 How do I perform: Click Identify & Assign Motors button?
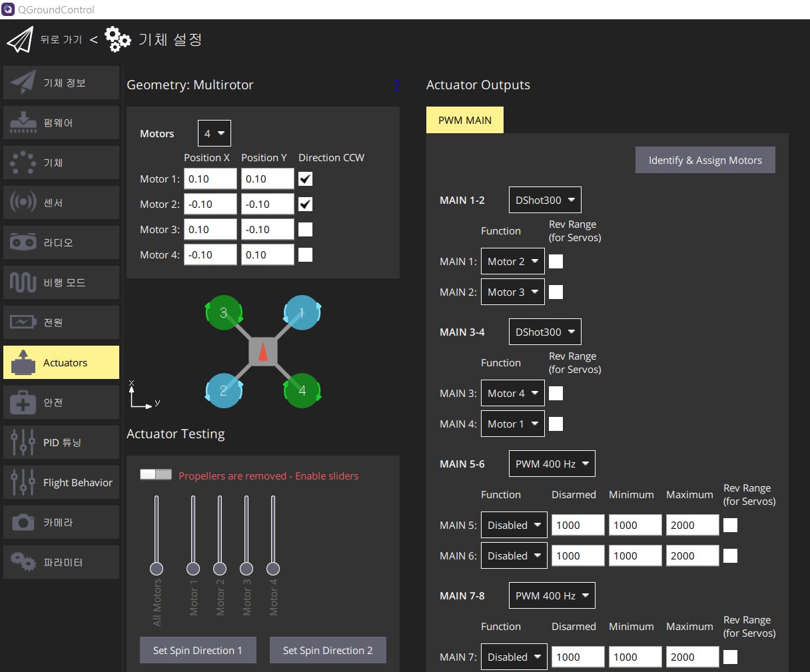click(705, 160)
